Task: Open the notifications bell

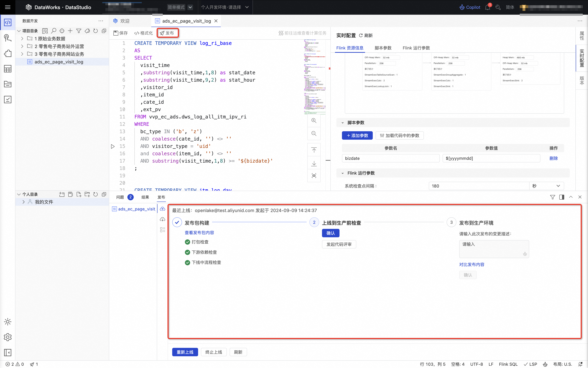Action: pos(487,7)
